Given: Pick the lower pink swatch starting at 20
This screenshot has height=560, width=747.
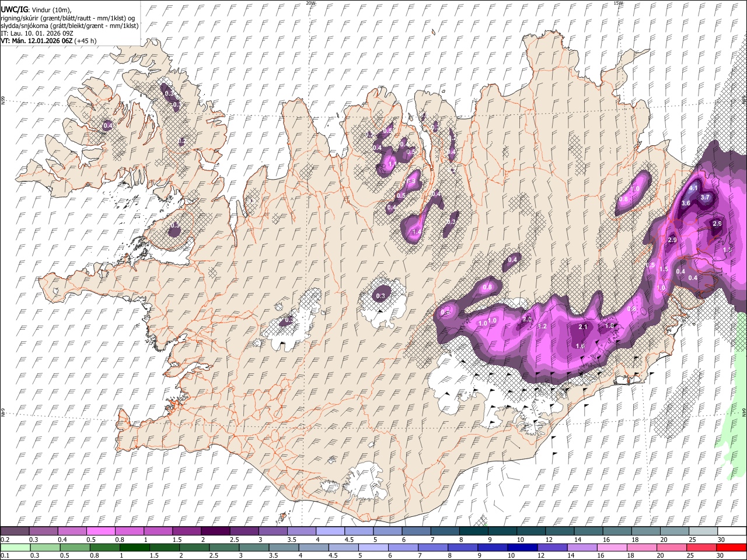Looking at the screenshot, I should tap(673, 547).
